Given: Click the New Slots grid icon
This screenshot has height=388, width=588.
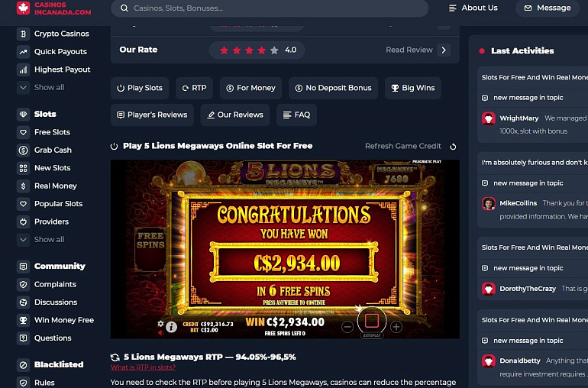Looking at the screenshot, I should pyautogui.click(x=23, y=168).
